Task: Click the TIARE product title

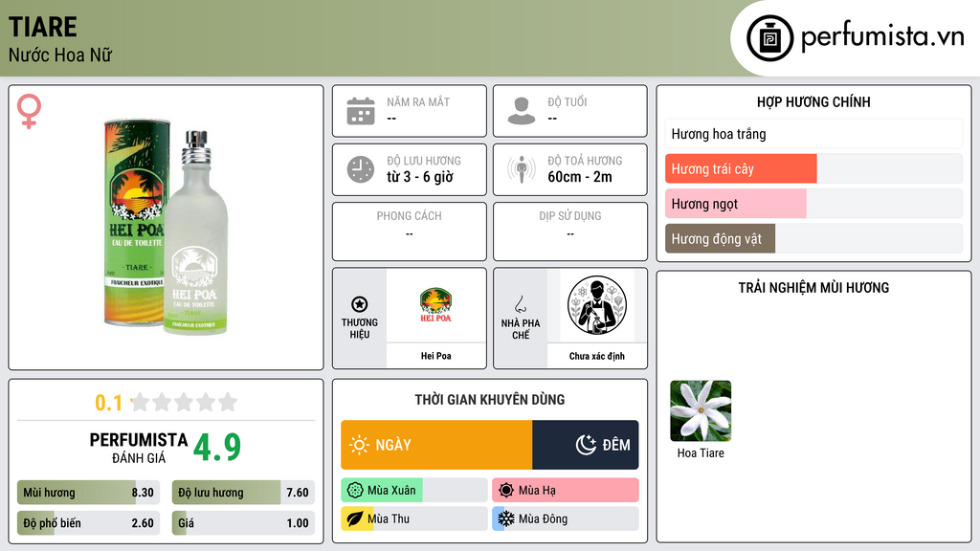Action: click(42, 28)
